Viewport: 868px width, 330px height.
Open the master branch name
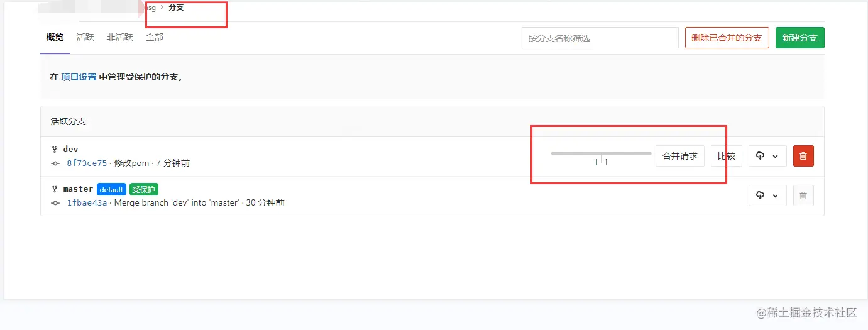click(x=78, y=189)
